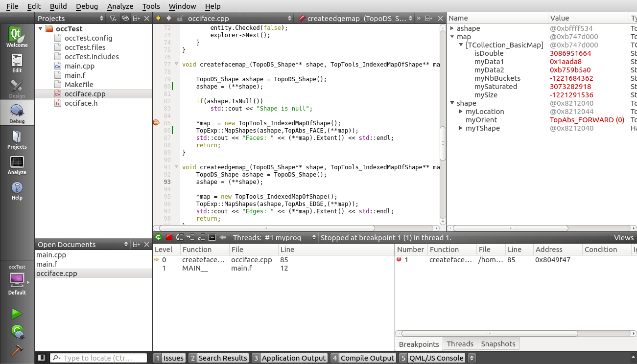This screenshot has width=637, height=364.
Task: Open the Tools menu
Action: (151, 6)
